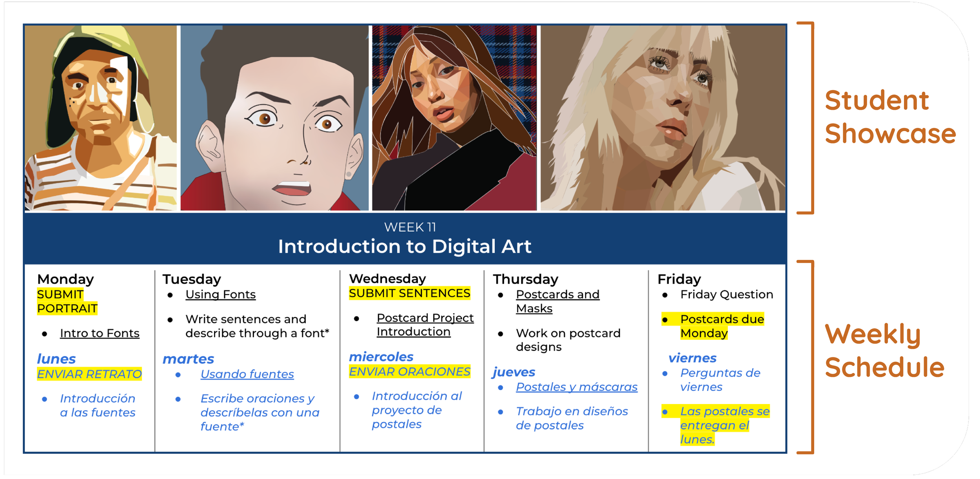Click the Student Showcase label

890,117
